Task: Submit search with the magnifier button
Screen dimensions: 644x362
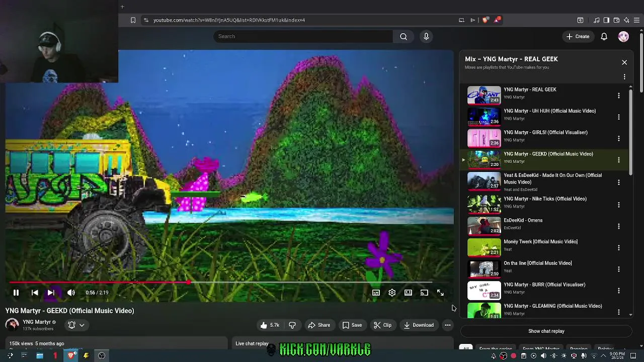Action: (404, 36)
